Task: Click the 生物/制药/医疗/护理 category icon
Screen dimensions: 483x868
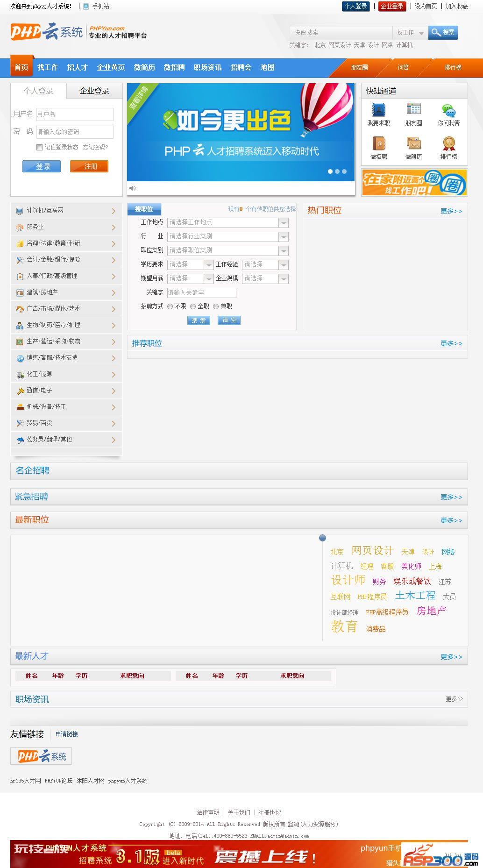Action: pyautogui.click(x=20, y=326)
